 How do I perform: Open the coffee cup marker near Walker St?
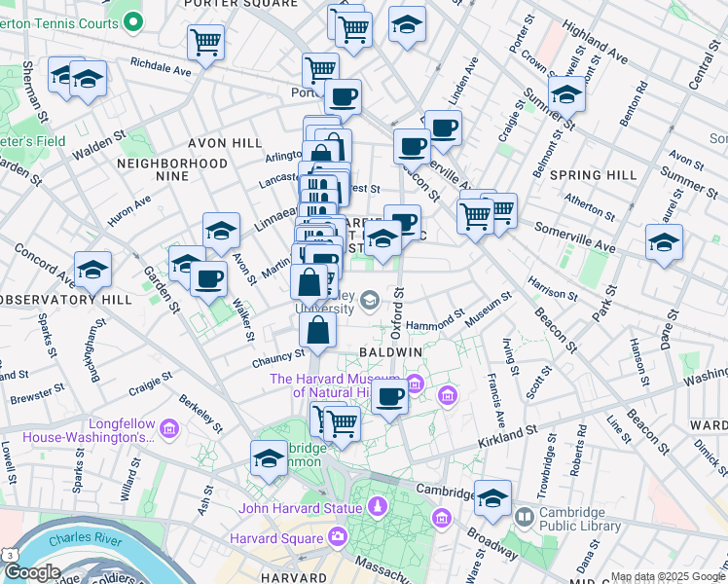point(208,279)
